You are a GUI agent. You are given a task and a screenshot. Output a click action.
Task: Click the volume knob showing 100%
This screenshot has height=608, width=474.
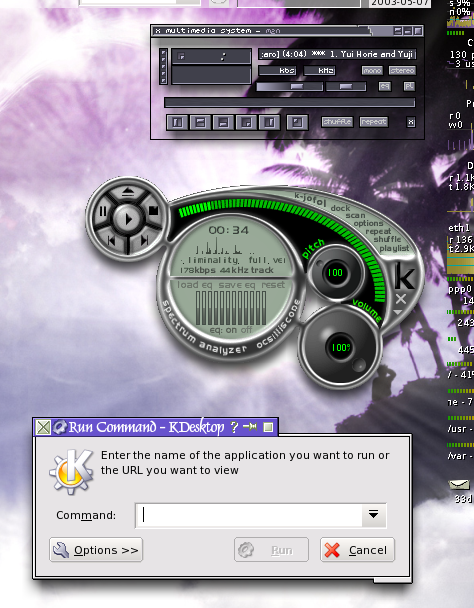pos(340,347)
